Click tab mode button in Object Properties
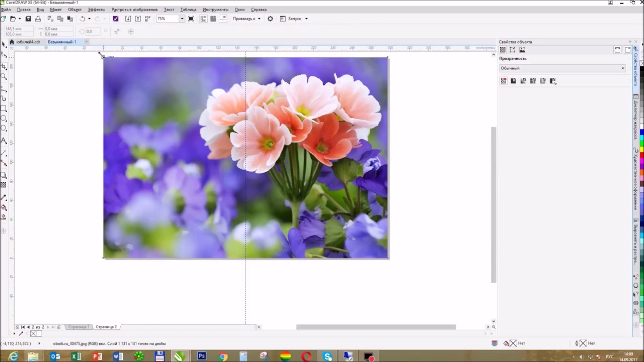Image resolution: width=644 pixels, height=362 pixels. point(627,50)
